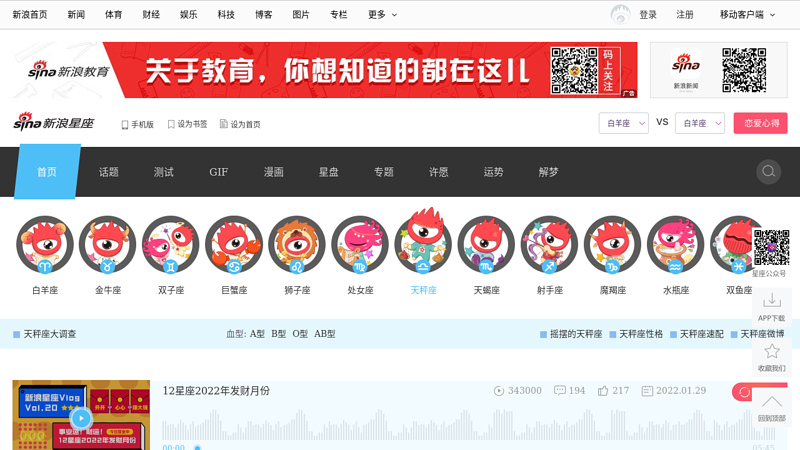
Task: Click the red 新浪教育 banner advertisement
Action: coord(324,70)
